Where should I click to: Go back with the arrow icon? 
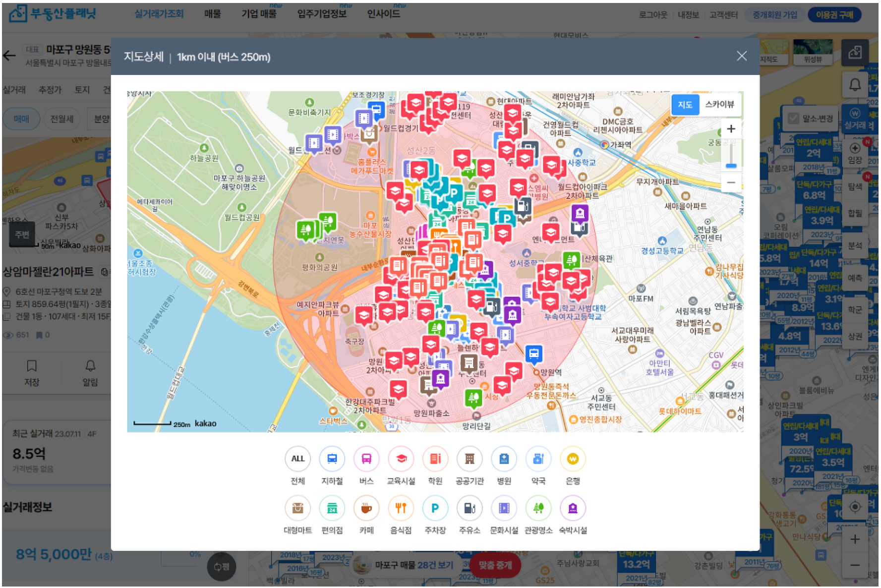point(9,56)
